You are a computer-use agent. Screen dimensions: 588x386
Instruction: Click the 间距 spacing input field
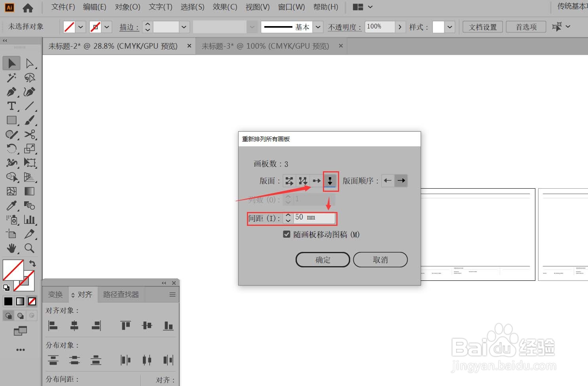tap(314, 218)
